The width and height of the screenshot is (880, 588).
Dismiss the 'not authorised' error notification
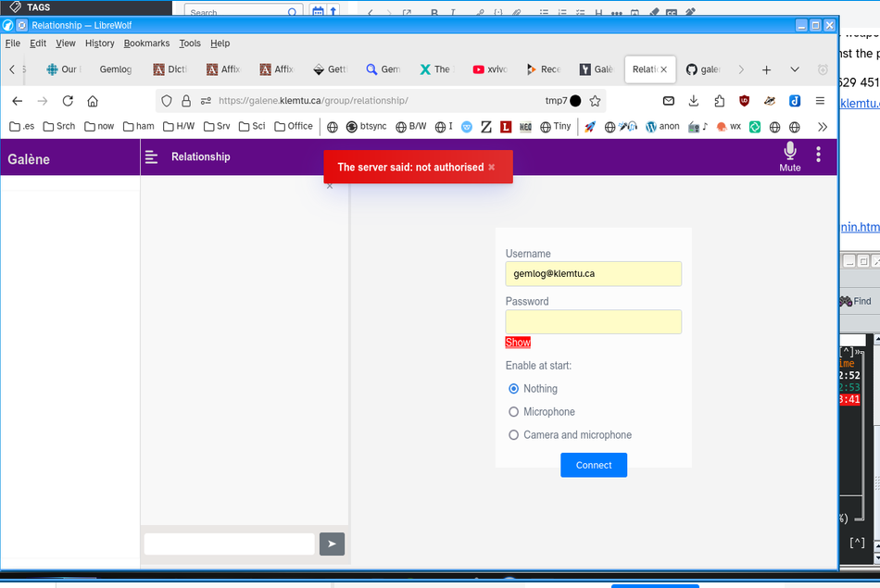click(492, 168)
